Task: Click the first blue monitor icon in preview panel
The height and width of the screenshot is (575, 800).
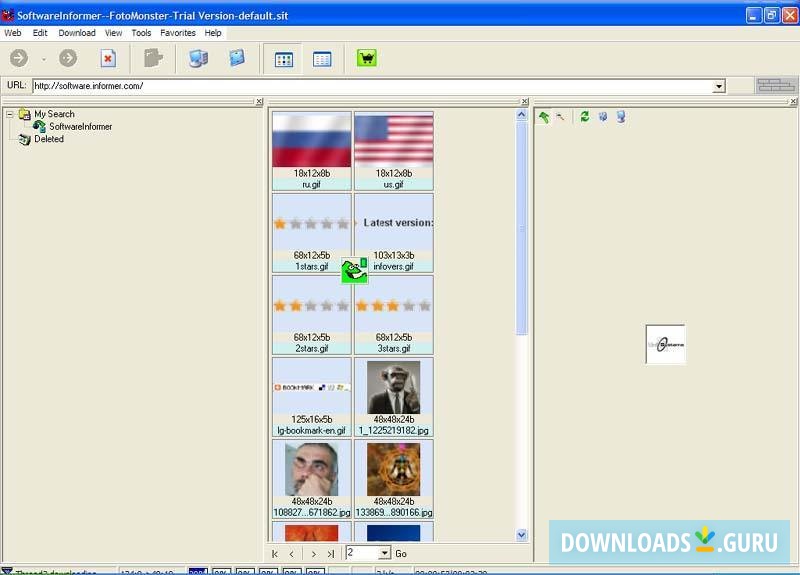Action: click(x=603, y=117)
